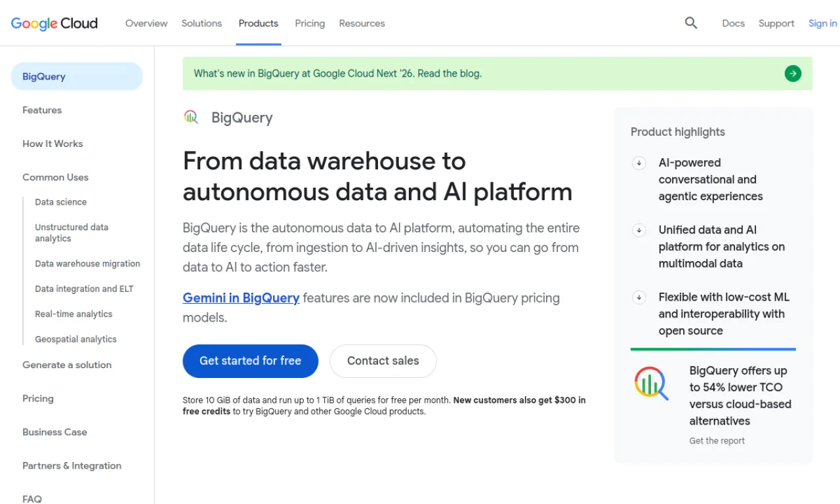Open the Overview menu
Viewport: 840px width, 504px height.
tap(146, 23)
